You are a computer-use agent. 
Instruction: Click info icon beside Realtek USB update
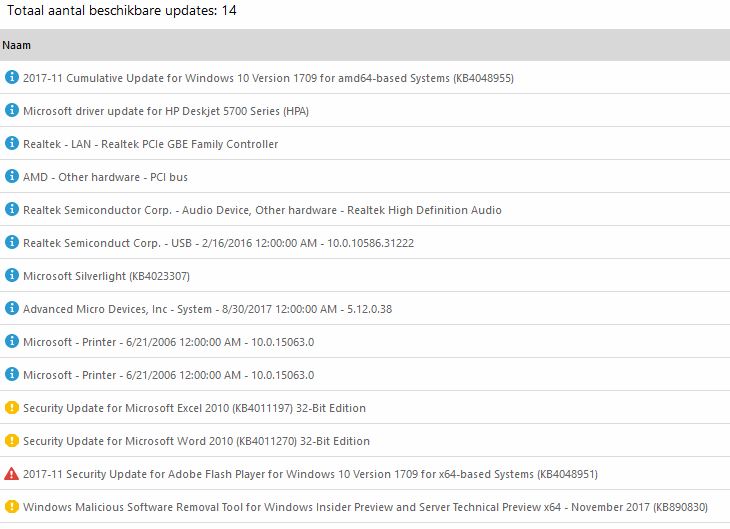[x=12, y=243]
